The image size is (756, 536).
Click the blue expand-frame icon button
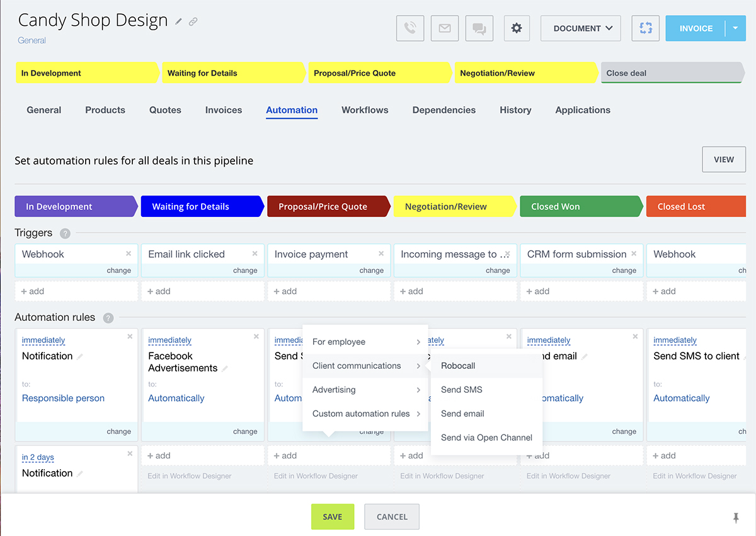[x=645, y=28]
